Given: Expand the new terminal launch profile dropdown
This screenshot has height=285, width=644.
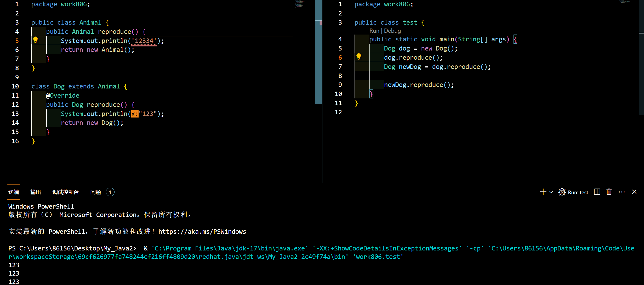Looking at the screenshot, I should coord(551,192).
